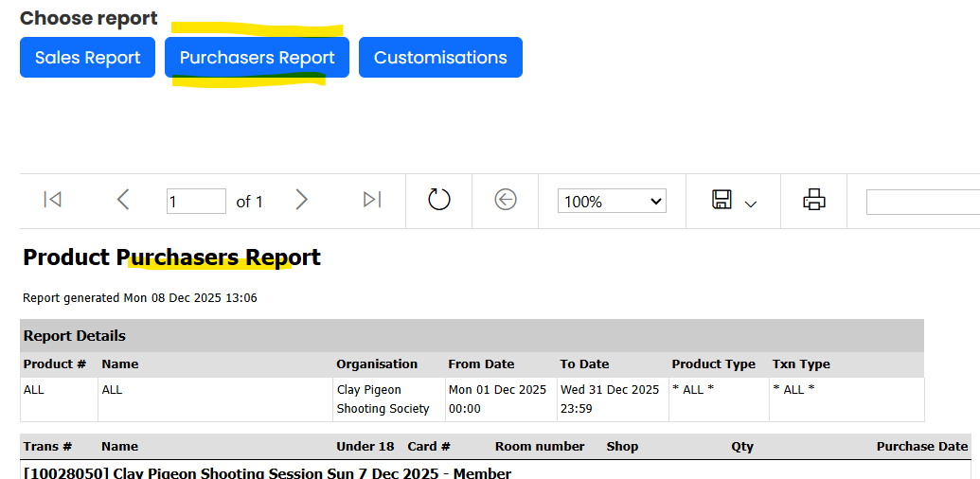Click the Product Purchasers Report title
The image size is (980, 479).
[171, 257]
